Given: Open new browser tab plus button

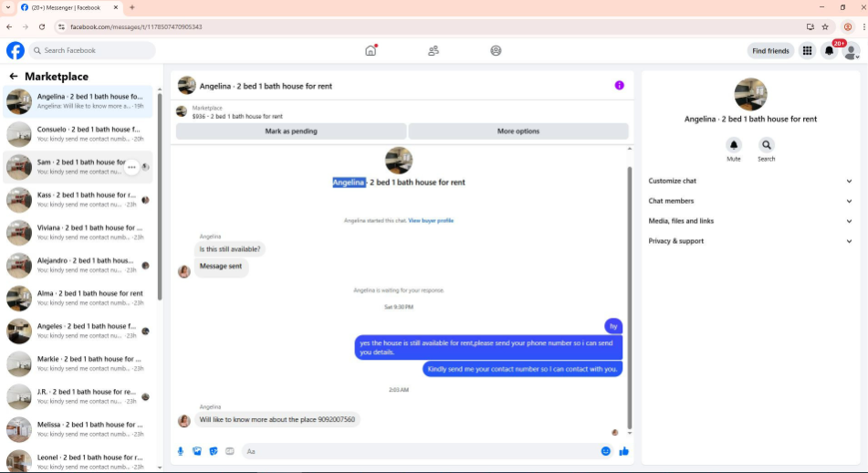Looking at the screenshot, I should [x=131, y=7].
